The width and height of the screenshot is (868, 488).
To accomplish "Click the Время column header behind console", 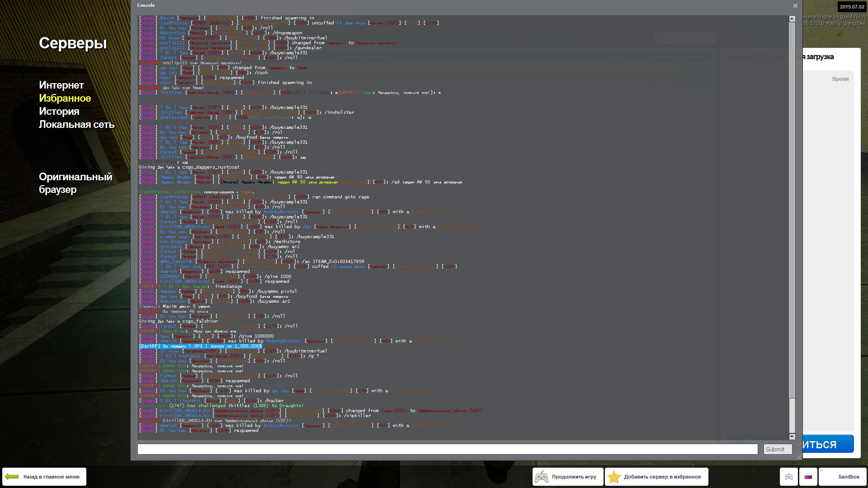I will (840, 79).
